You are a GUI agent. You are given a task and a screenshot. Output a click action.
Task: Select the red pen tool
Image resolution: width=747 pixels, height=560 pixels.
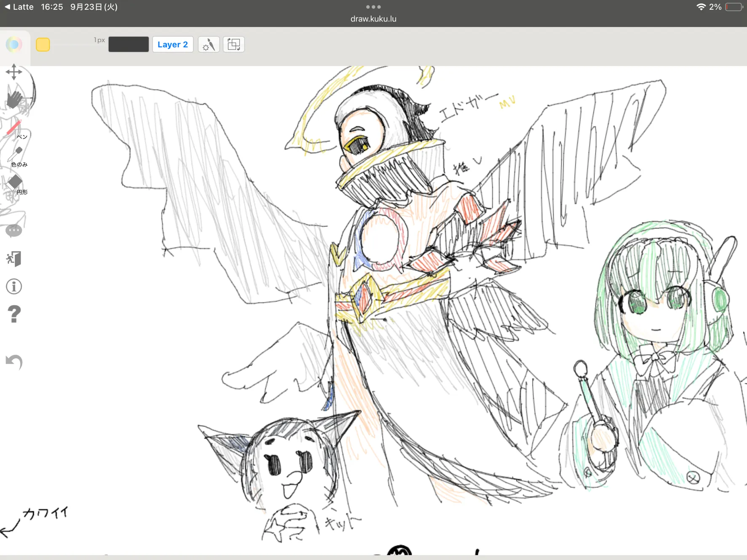[15, 129]
